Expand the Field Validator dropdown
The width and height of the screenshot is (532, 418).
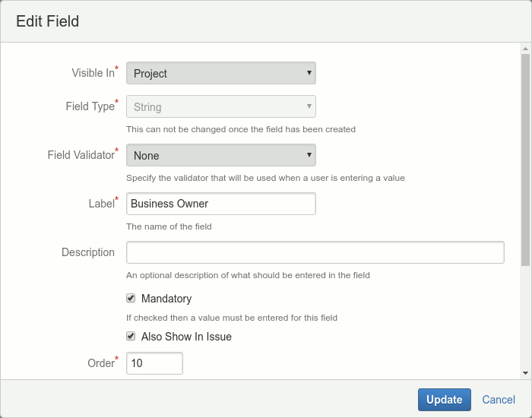coord(220,155)
